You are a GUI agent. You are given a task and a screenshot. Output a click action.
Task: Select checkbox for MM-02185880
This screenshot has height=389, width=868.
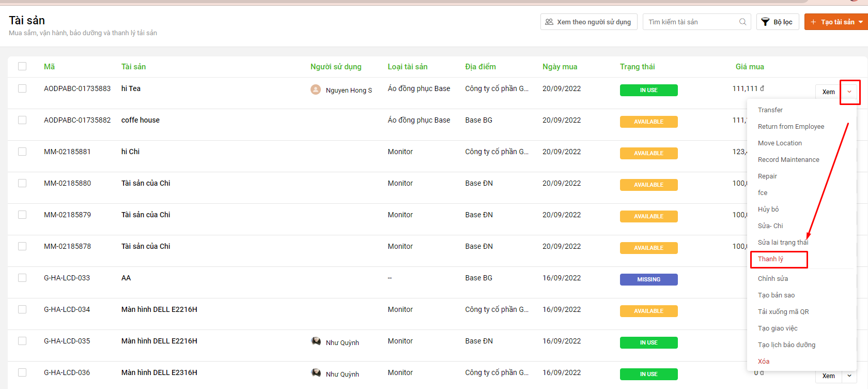[22, 183]
